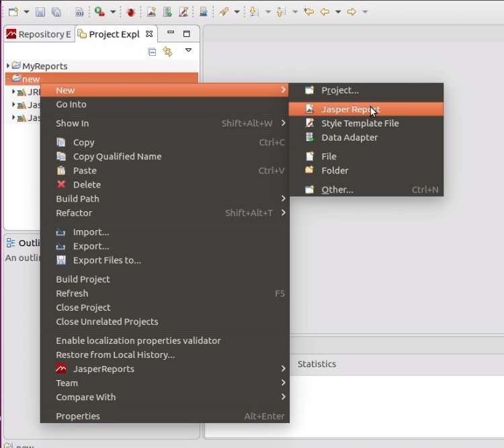Click the Run External Tools icon
The width and height of the screenshot is (504, 448).
click(99, 12)
